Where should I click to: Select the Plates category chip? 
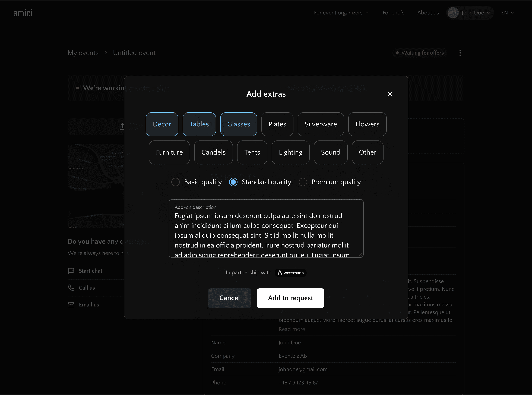coord(277,124)
